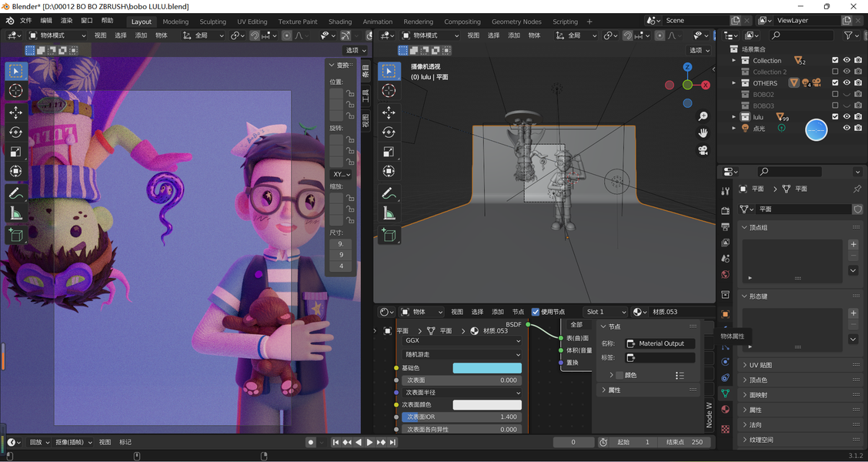Uncheck exclude checkbox for Collection

click(836, 60)
